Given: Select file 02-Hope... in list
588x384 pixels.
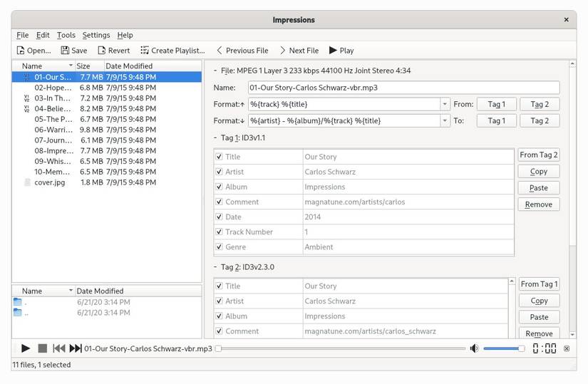Looking at the screenshot, I should 107,88.
